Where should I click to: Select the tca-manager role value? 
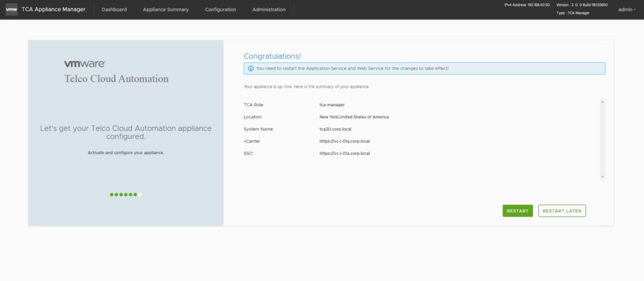pos(332,105)
